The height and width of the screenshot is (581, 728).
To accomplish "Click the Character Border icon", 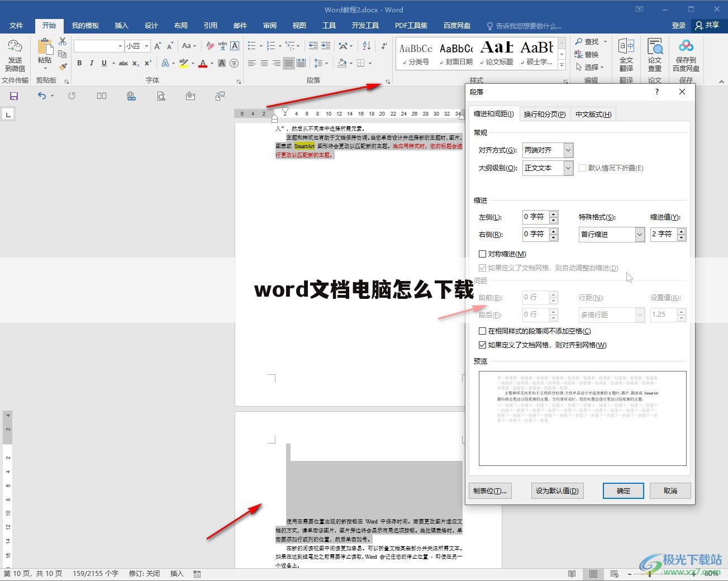I will coord(235,46).
